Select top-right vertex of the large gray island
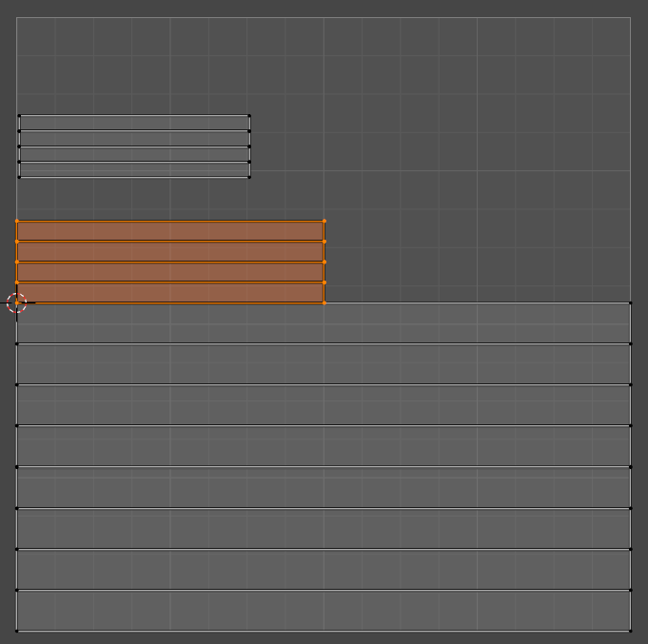Viewport: 648px width, 644px height. (x=631, y=302)
